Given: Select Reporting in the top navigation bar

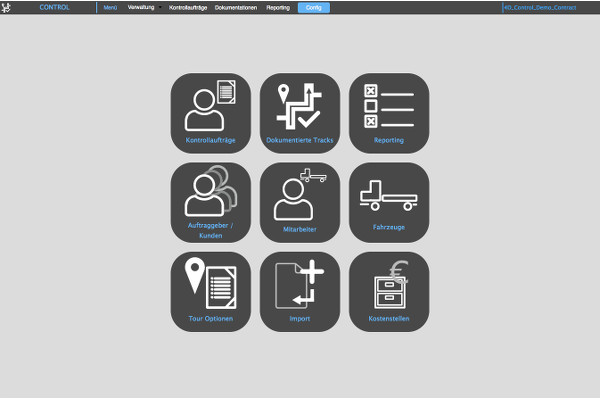Looking at the screenshot, I should pyautogui.click(x=278, y=8).
